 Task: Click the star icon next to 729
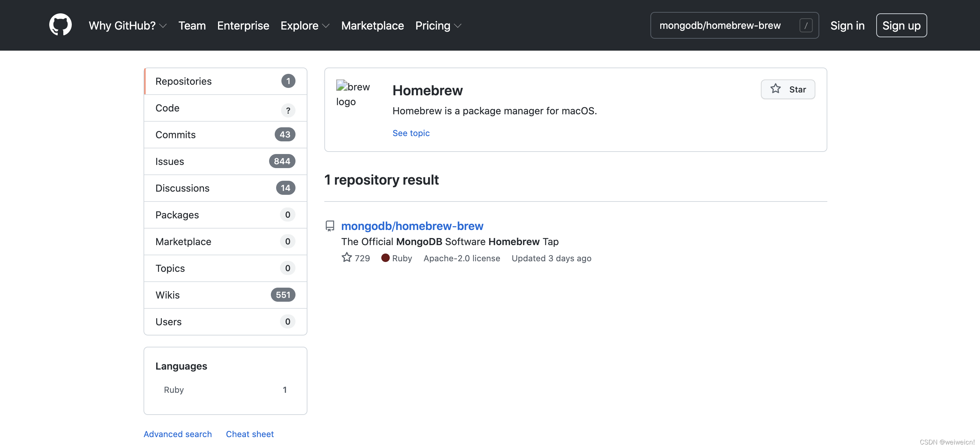click(346, 257)
